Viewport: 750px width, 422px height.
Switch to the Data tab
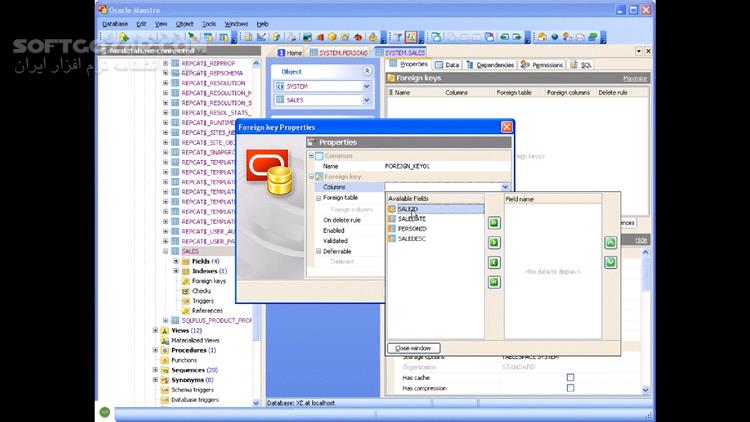click(447, 65)
